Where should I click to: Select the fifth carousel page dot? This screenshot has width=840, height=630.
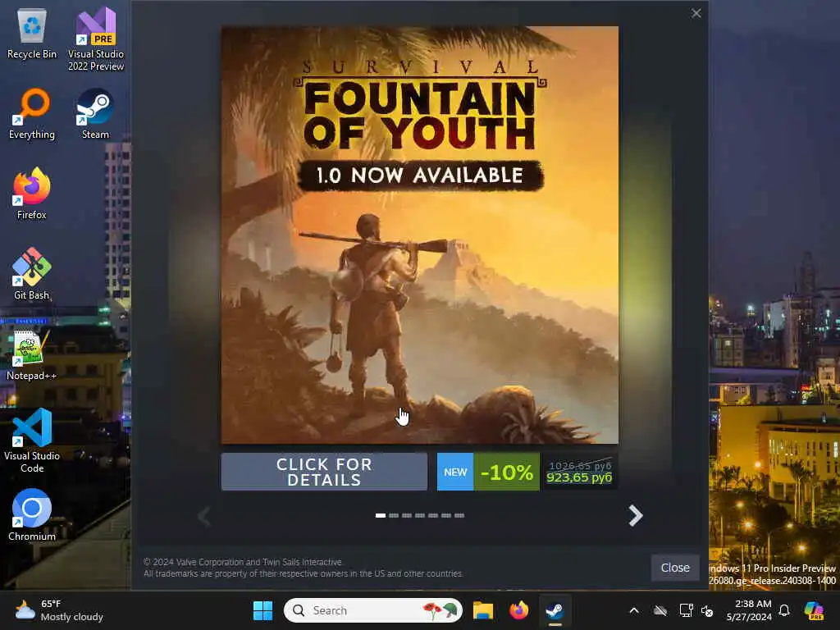pyautogui.click(x=433, y=515)
